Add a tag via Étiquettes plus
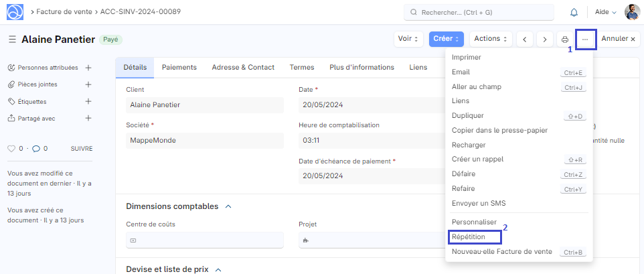 (x=88, y=101)
